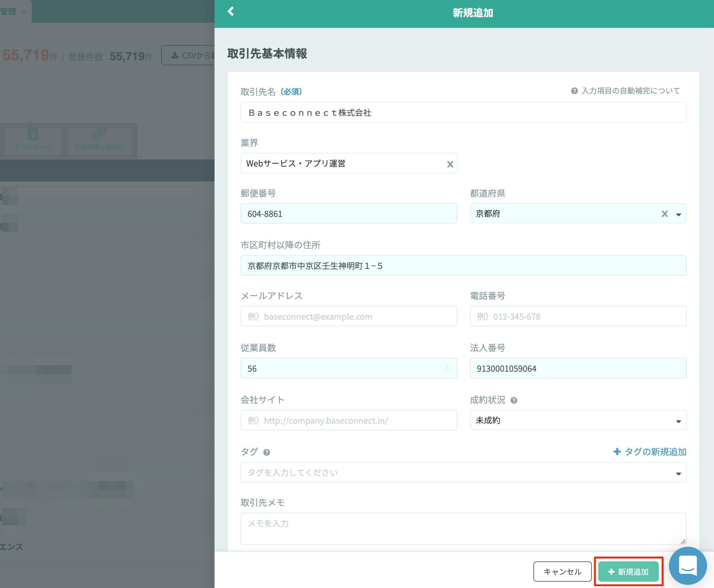Click the キャンセル button
This screenshot has width=714, height=588.
click(x=563, y=572)
